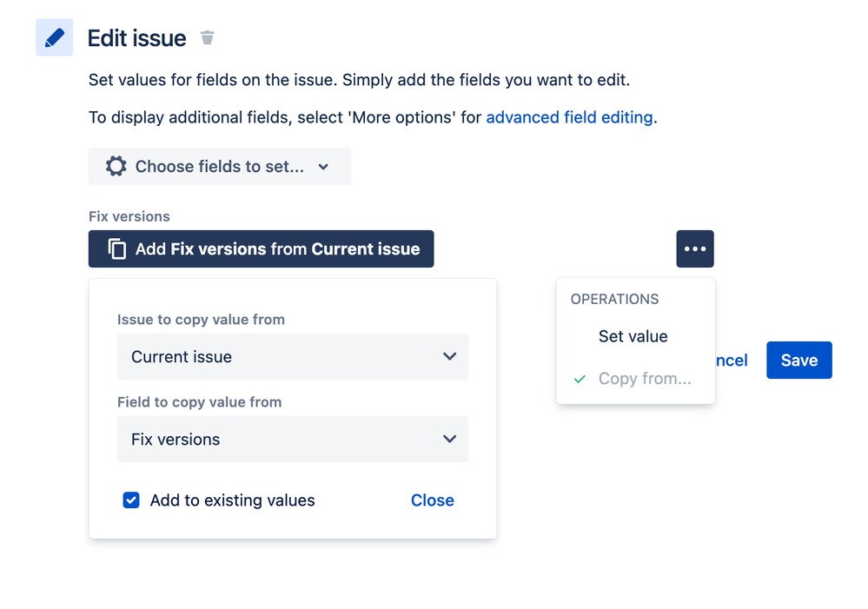Click the OPERATIONS menu heading
This screenshot has height=609, width=868.
tap(614, 299)
